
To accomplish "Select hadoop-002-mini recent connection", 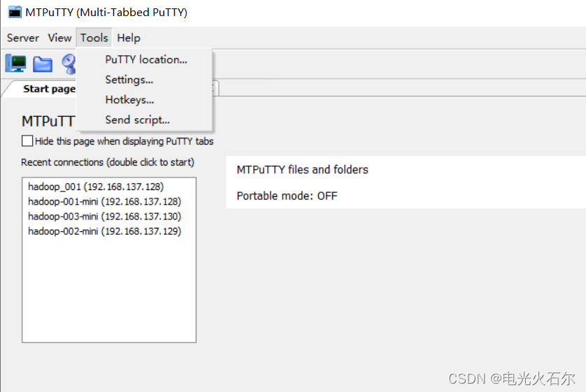I will 104,231.
